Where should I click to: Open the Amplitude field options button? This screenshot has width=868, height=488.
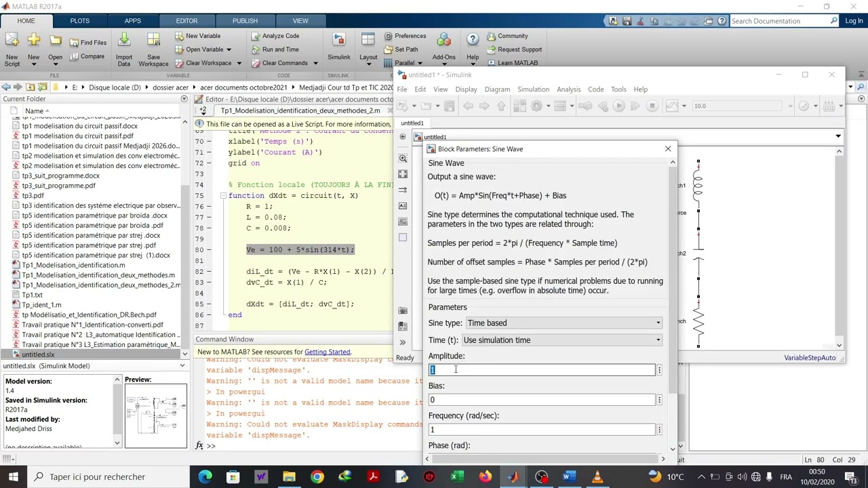point(659,370)
